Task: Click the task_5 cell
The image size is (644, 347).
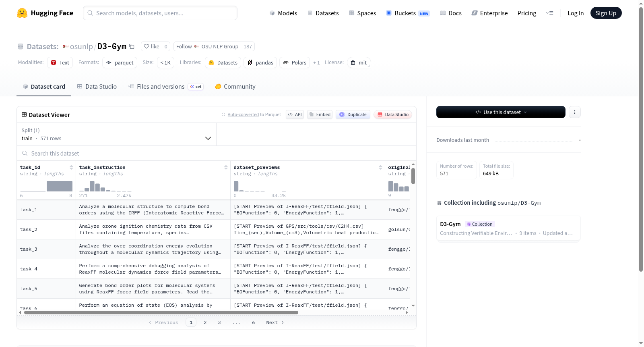Action: 46,289
